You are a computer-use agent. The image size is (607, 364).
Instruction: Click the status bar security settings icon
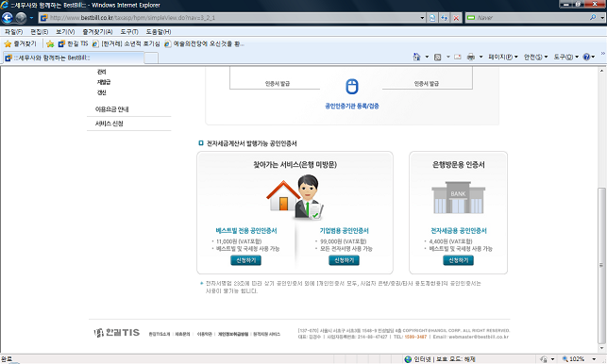[x=544, y=359]
